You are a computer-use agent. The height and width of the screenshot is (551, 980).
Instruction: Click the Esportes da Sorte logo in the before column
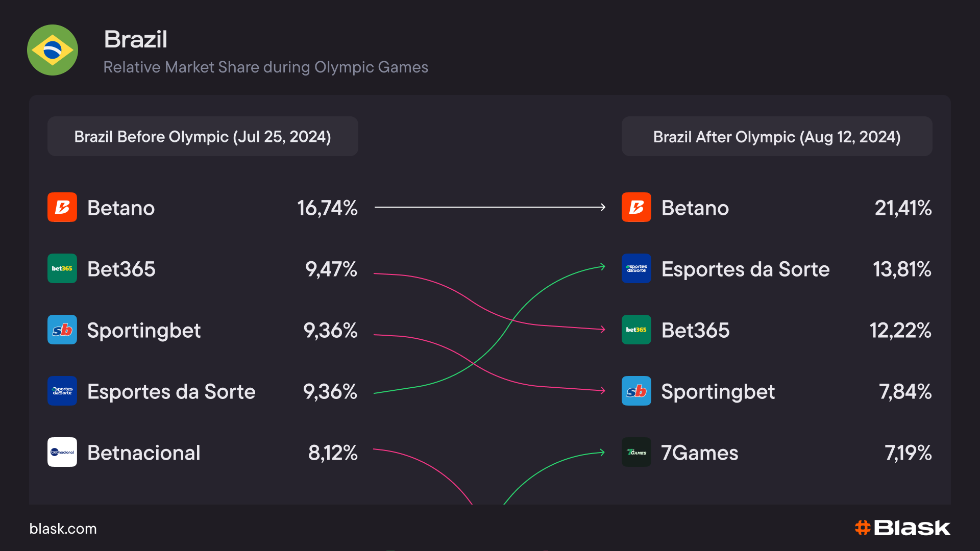62,391
